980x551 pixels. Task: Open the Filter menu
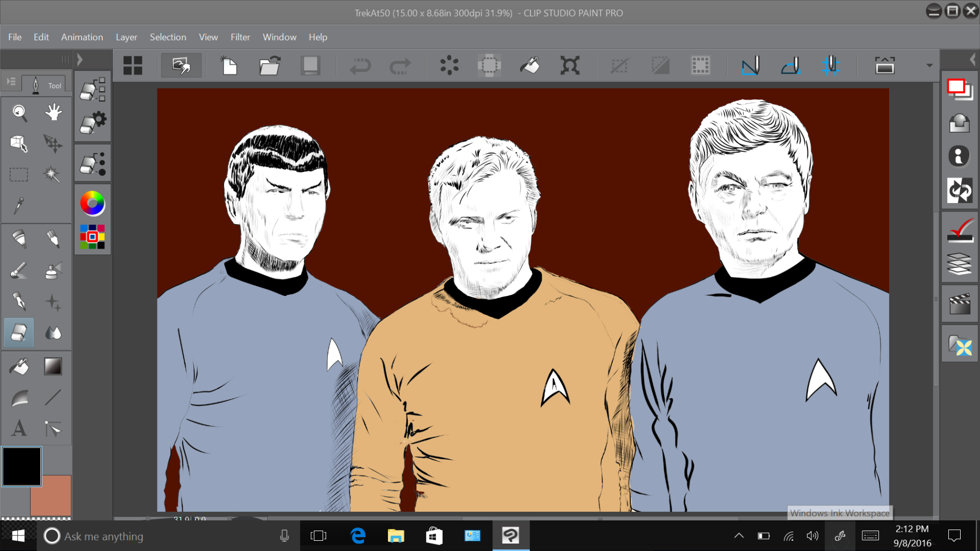(x=241, y=37)
